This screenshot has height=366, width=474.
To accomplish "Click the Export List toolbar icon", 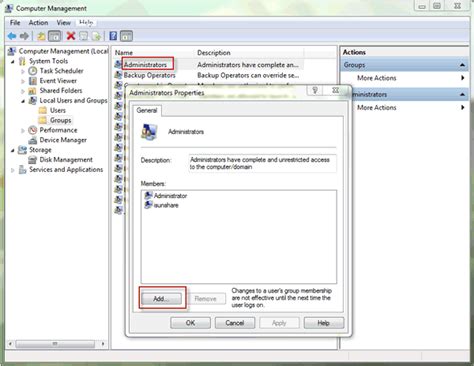I will coord(96,36).
